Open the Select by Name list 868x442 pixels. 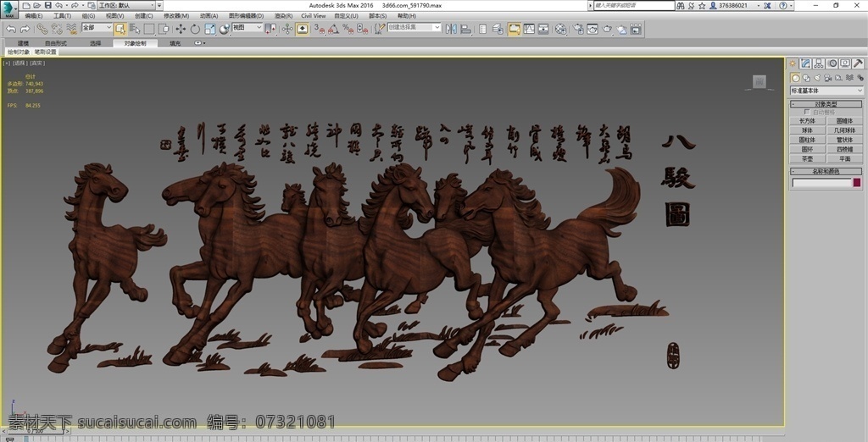tap(135, 29)
